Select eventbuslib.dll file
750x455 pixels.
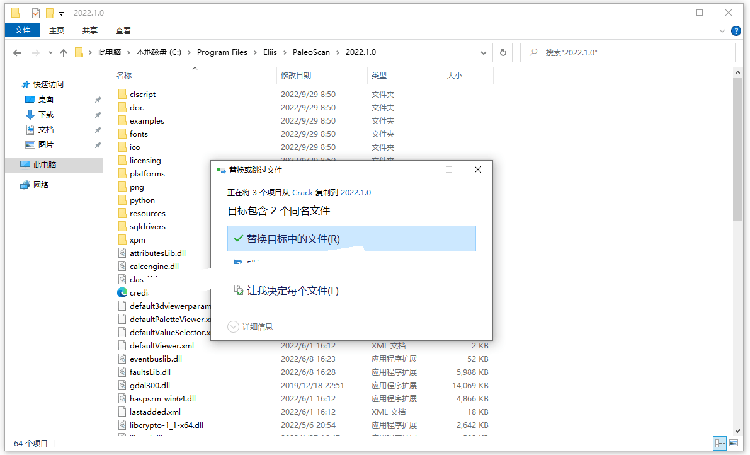point(150,359)
